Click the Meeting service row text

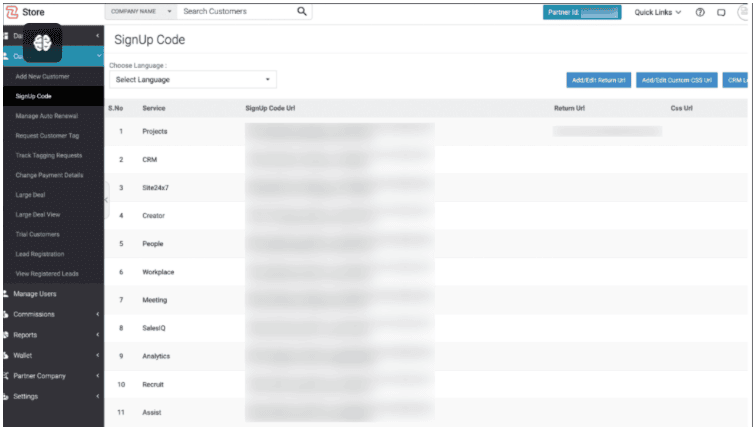155,300
